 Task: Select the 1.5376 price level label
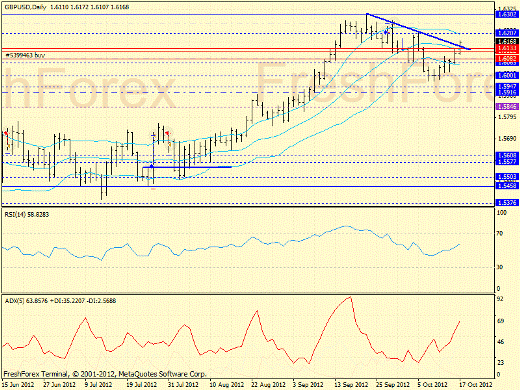[507, 202]
